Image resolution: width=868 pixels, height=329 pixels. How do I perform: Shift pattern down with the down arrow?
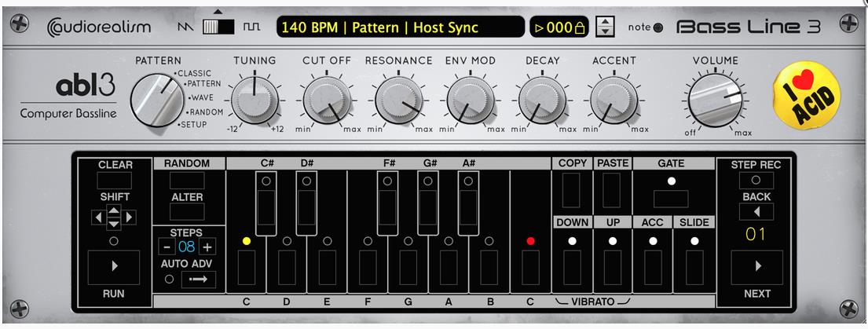pyautogui.click(x=113, y=224)
